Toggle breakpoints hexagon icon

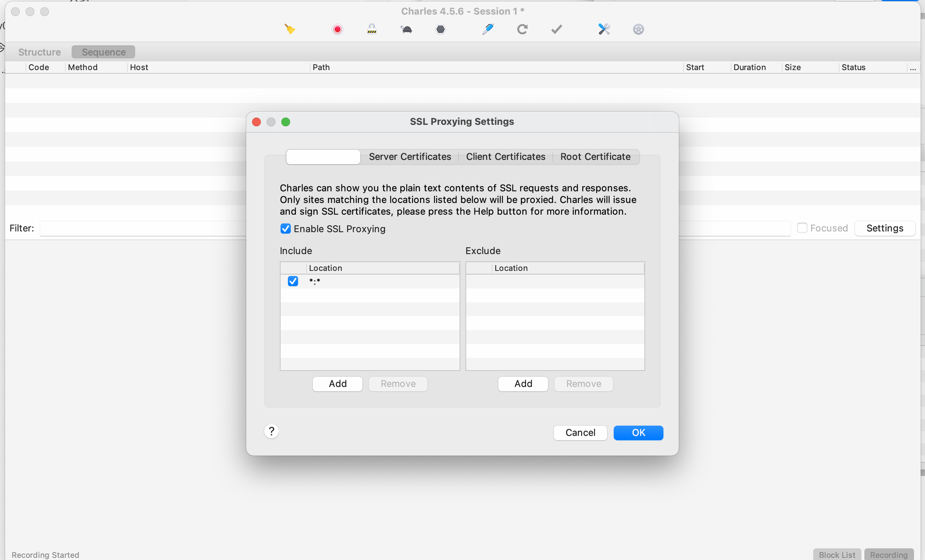coord(440,29)
